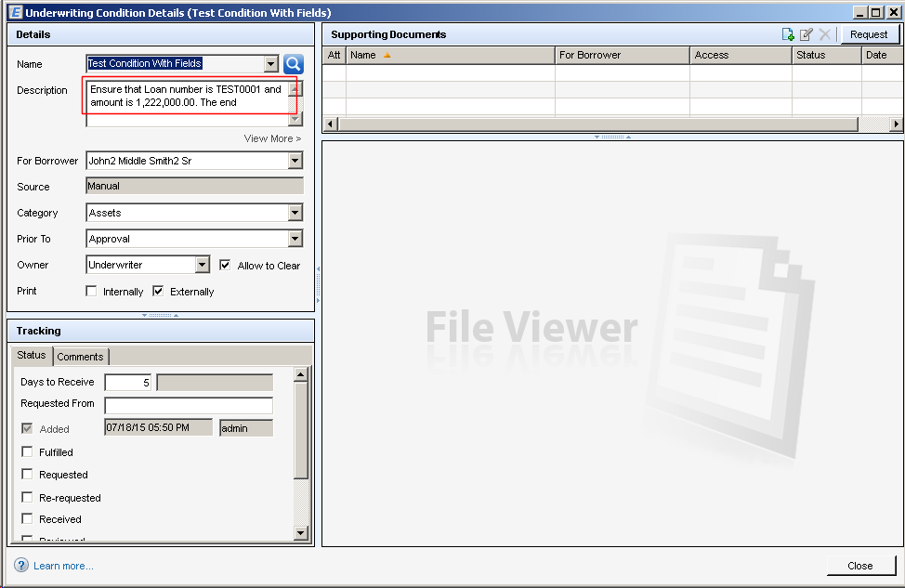Check the Print Internally checkbox

coord(91,291)
